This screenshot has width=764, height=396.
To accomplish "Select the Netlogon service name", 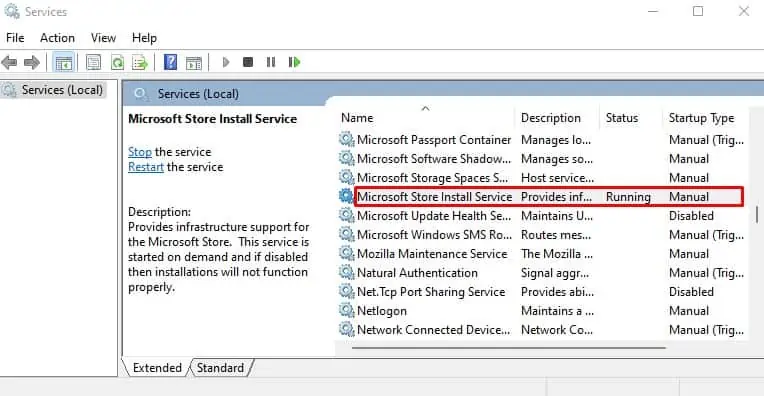I will [382, 311].
